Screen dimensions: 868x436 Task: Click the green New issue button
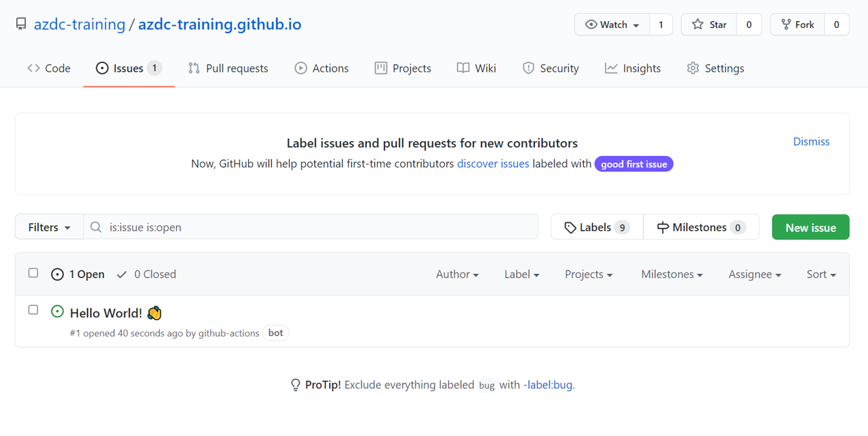tap(810, 226)
